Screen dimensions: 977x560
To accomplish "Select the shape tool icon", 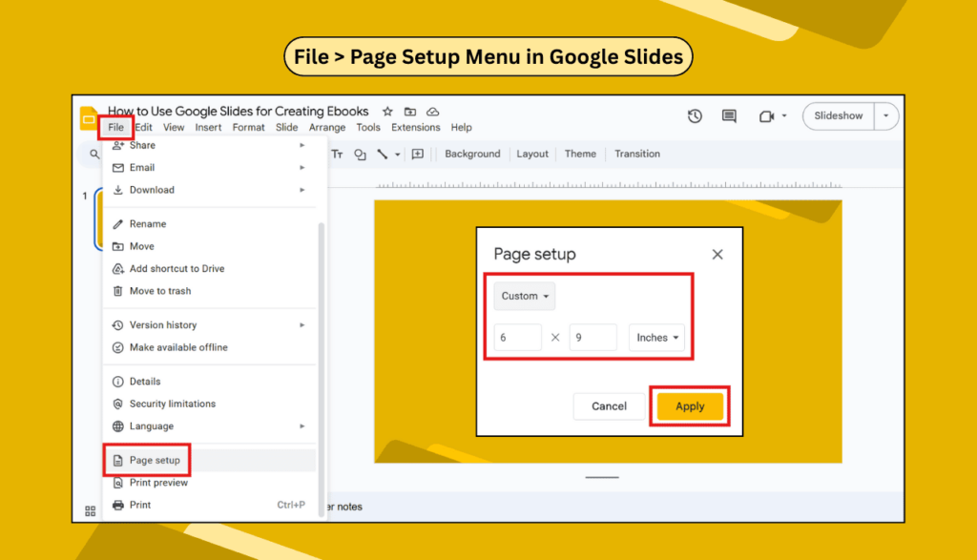I will point(360,155).
